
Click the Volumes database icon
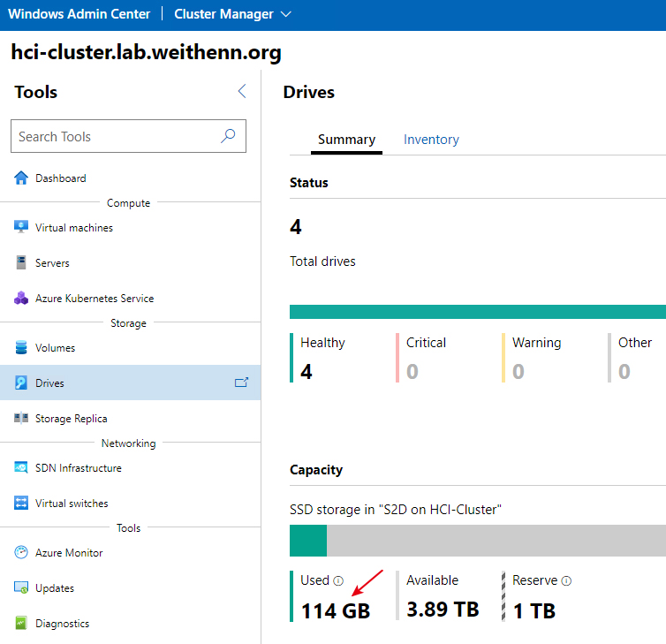point(21,347)
